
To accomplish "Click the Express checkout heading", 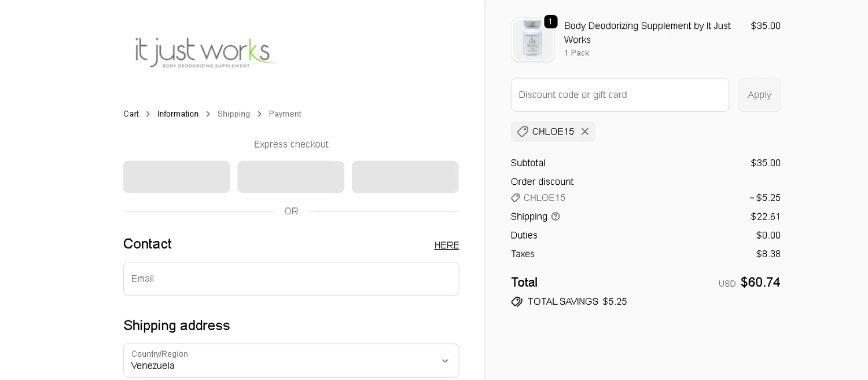I will (x=291, y=144).
